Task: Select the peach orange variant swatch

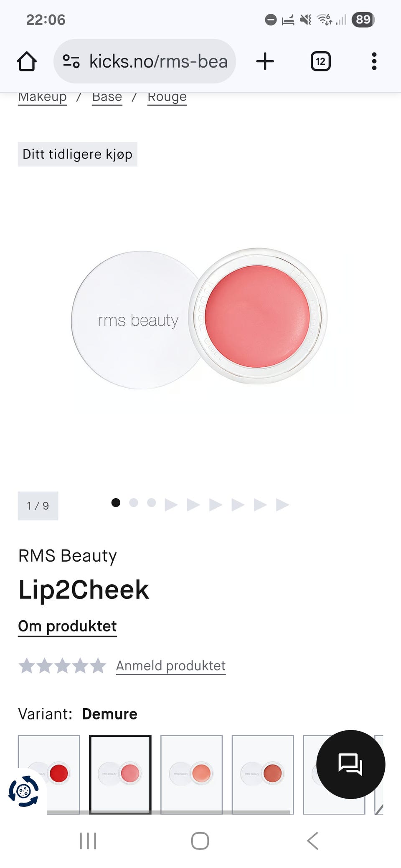Action: coord(191,774)
